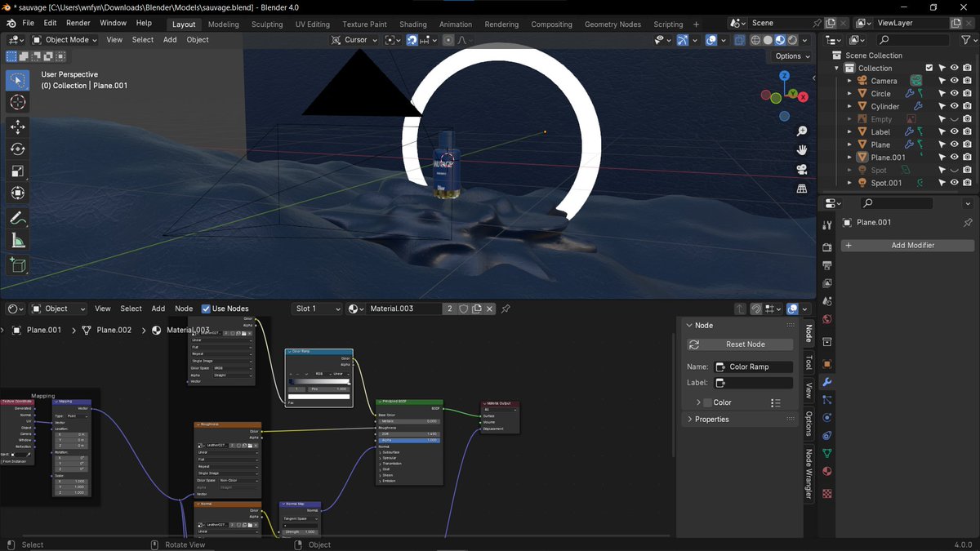Open the Physics properties tab icon
Viewport: 980px width, 551px height.
click(827, 418)
